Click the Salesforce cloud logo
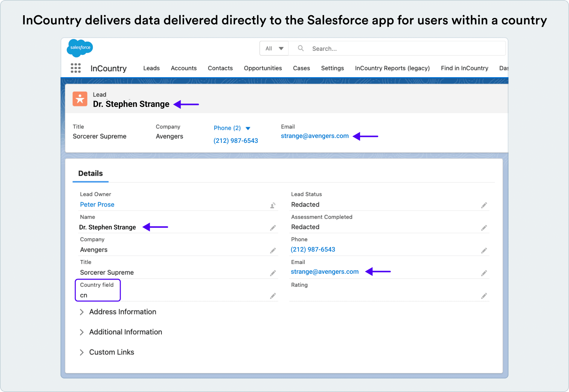The height and width of the screenshot is (392, 569). point(80,48)
